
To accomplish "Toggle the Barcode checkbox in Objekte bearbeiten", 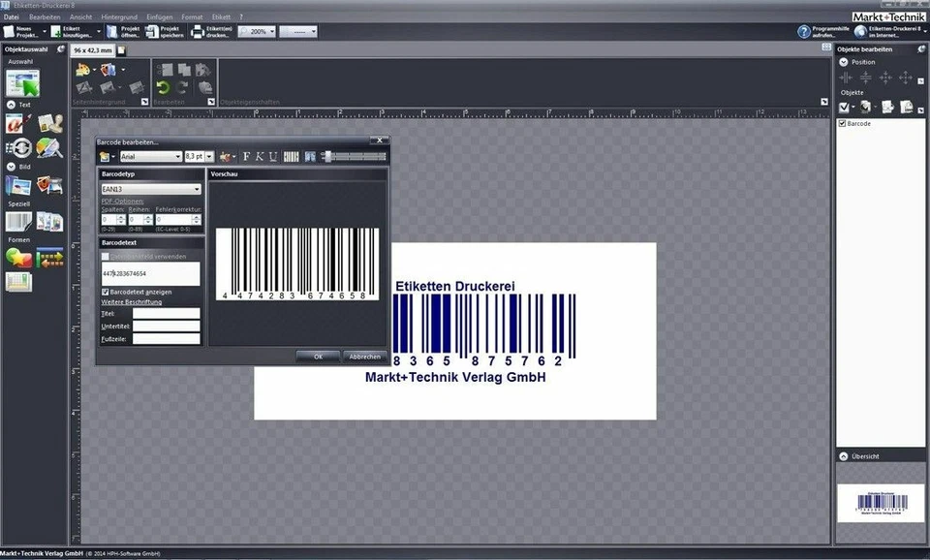I will click(842, 123).
